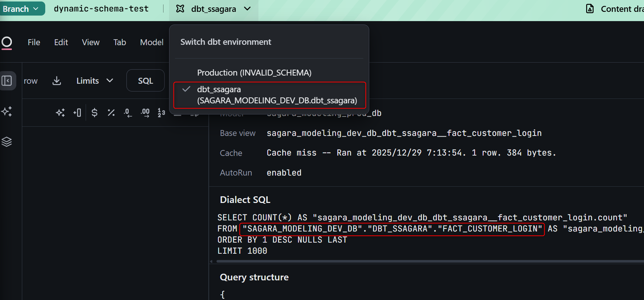
Task: Open the Limits dropdown
Action: click(95, 81)
